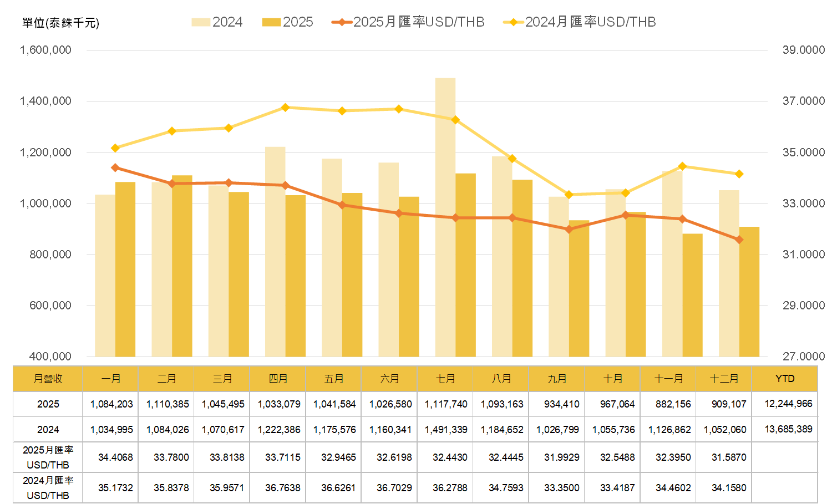Select the 月營收 table header cell
832x504 pixels.
tap(48, 379)
